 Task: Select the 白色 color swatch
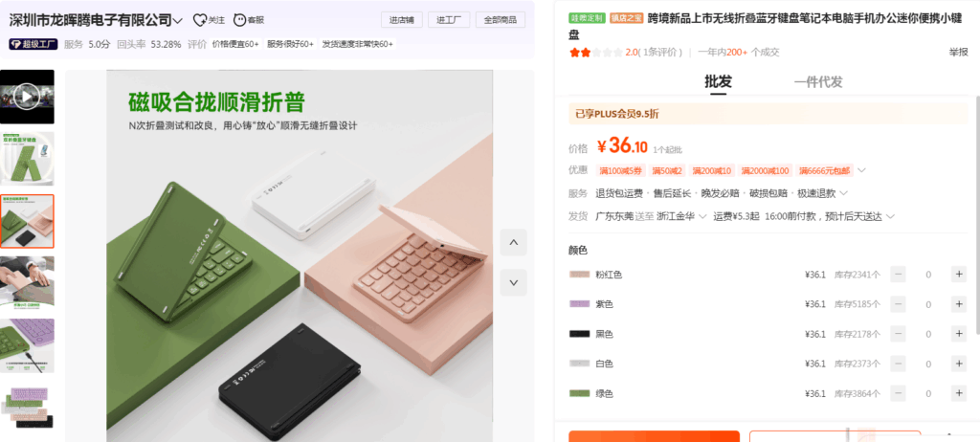point(579,364)
